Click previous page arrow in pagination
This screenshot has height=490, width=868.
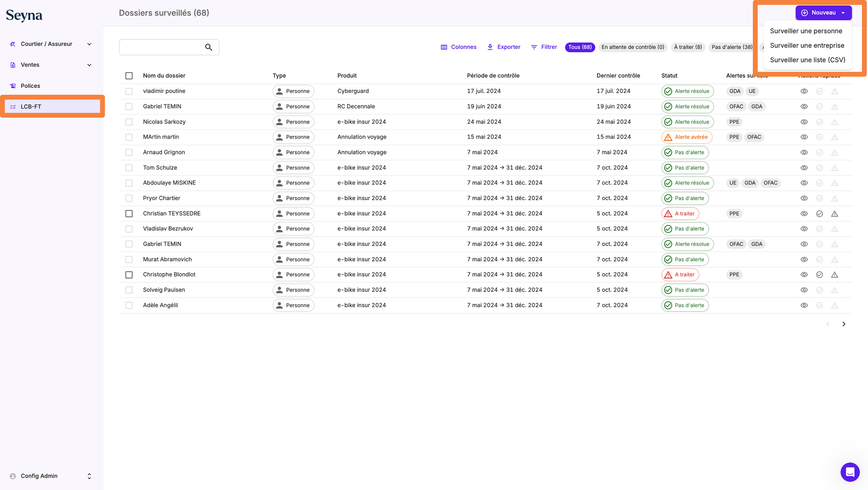click(x=828, y=324)
